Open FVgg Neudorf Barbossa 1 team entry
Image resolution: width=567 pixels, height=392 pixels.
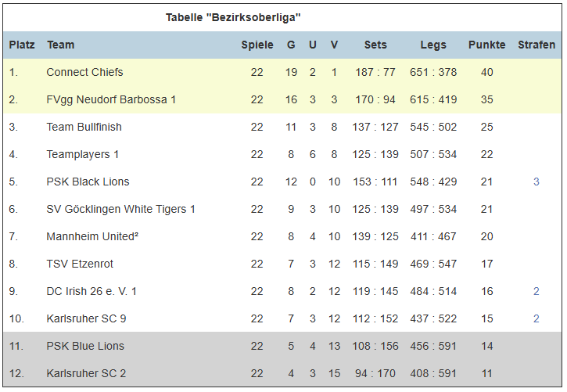pyautogui.click(x=111, y=99)
